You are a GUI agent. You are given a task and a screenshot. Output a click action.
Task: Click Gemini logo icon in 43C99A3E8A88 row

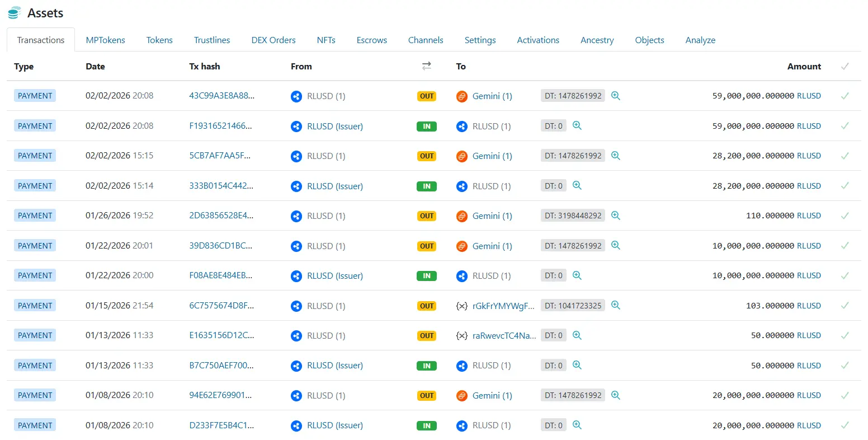pyautogui.click(x=462, y=96)
